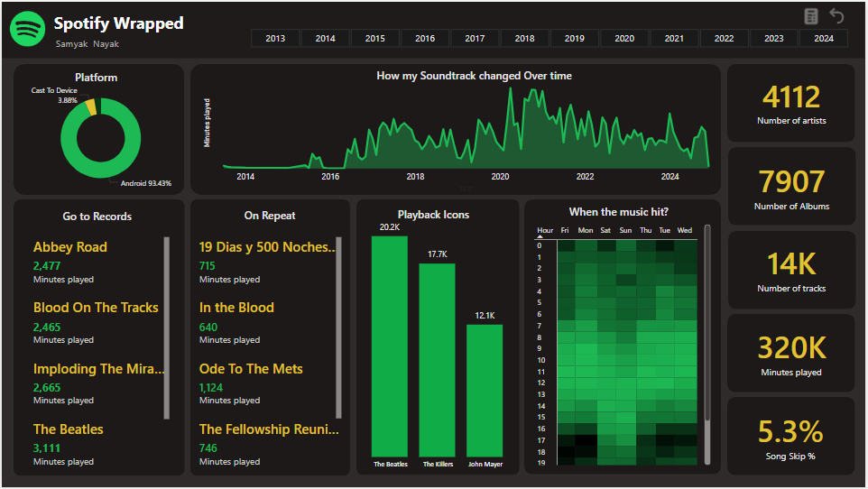Select 19 Dias y 500 Noches track
Image resolution: width=868 pixels, height=489 pixels.
click(267, 247)
